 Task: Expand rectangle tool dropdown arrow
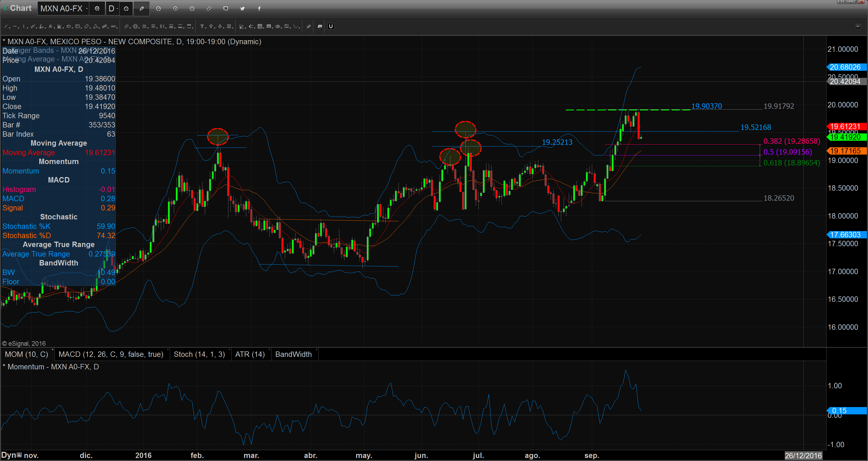pos(81,28)
